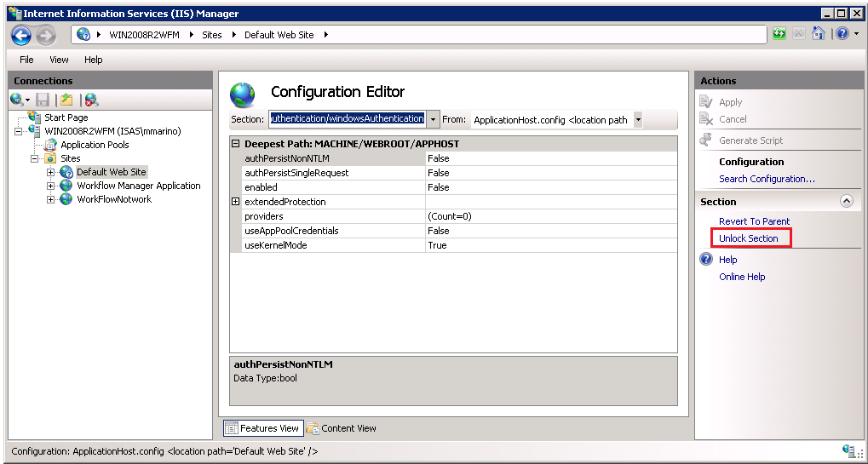
Task: Click the Online Help link
Action: coord(742,277)
